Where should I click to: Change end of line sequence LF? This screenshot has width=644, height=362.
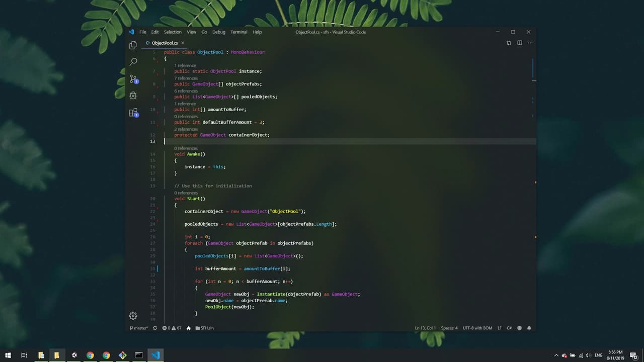(x=500, y=328)
